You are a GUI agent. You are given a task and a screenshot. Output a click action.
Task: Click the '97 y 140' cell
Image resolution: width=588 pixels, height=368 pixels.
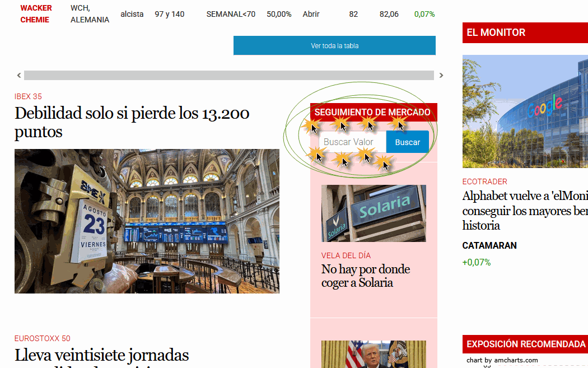click(170, 14)
